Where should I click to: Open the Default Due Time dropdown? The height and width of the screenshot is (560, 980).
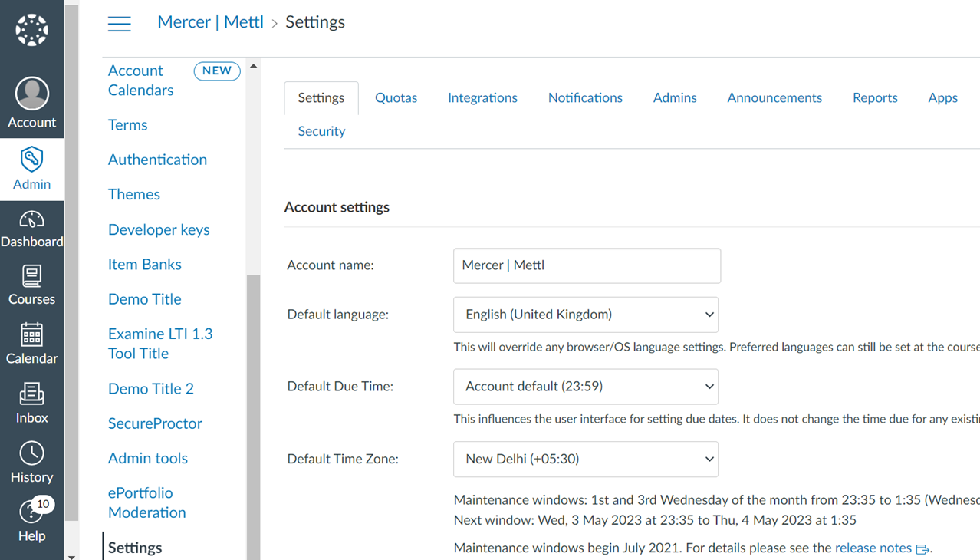pyautogui.click(x=586, y=387)
